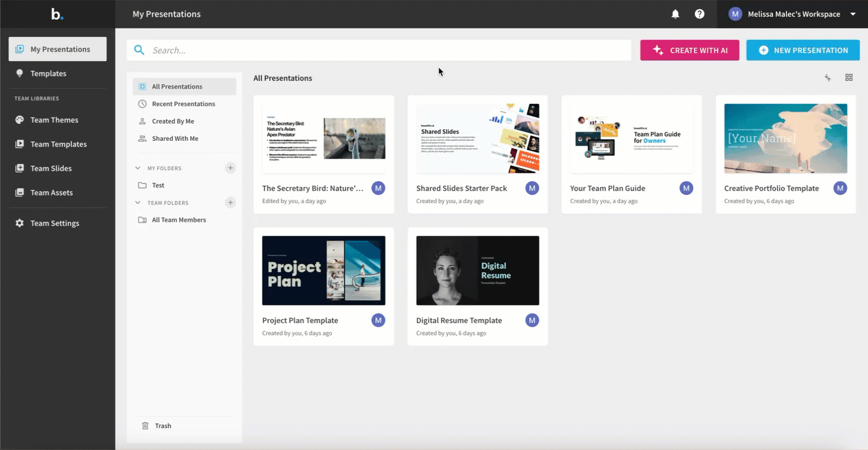Switch to grid view icon

[x=849, y=77]
